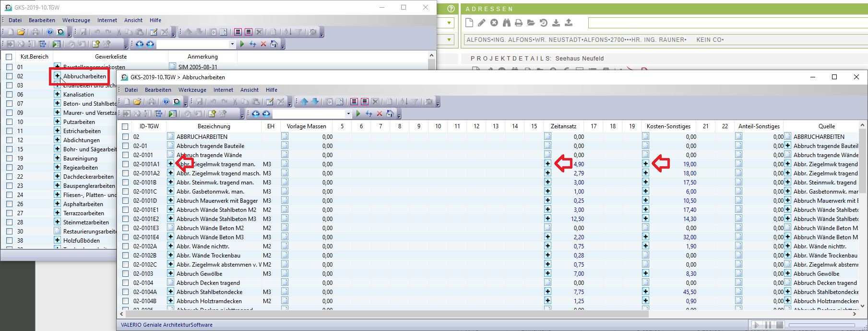Click Print icon in Abbrucharbeiten window toolbar

click(x=152, y=101)
